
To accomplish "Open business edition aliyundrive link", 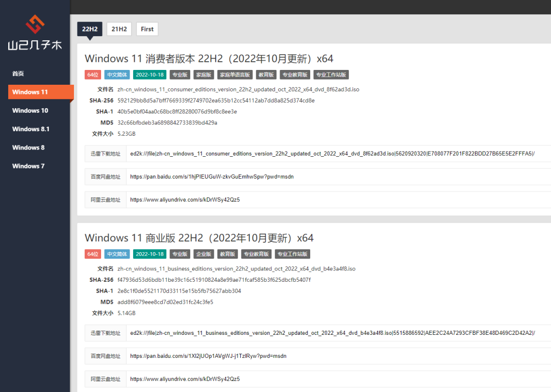I will (185, 379).
